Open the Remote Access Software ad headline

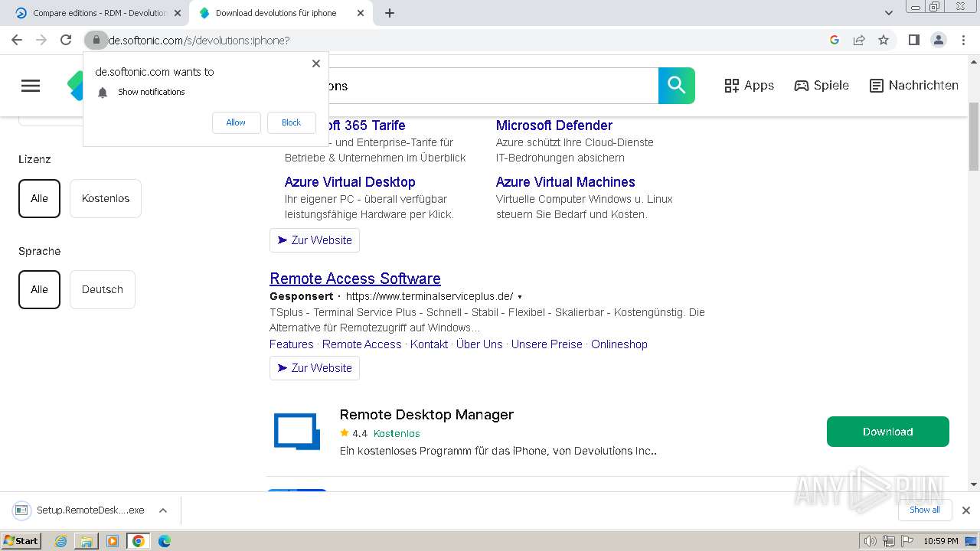pyautogui.click(x=355, y=279)
